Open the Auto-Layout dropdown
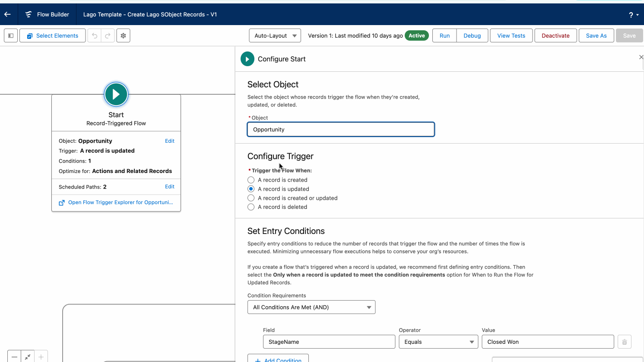 coord(275,35)
